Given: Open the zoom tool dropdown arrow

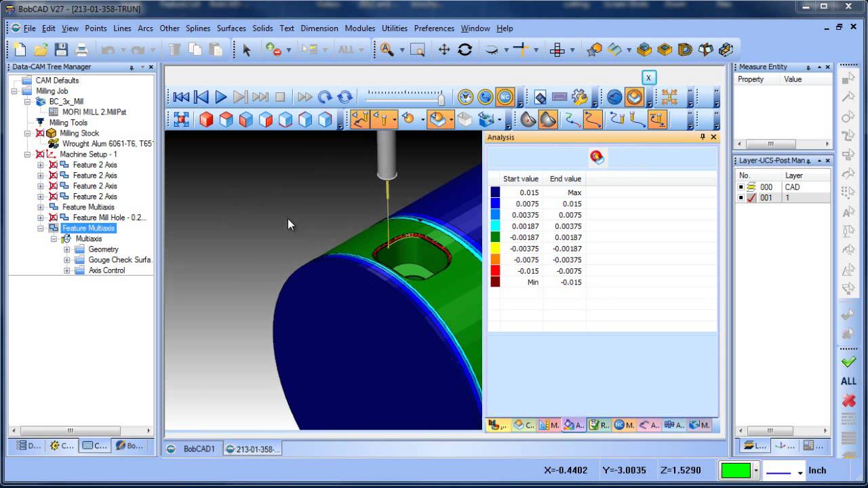Looking at the screenshot, I should pos(401,50).
